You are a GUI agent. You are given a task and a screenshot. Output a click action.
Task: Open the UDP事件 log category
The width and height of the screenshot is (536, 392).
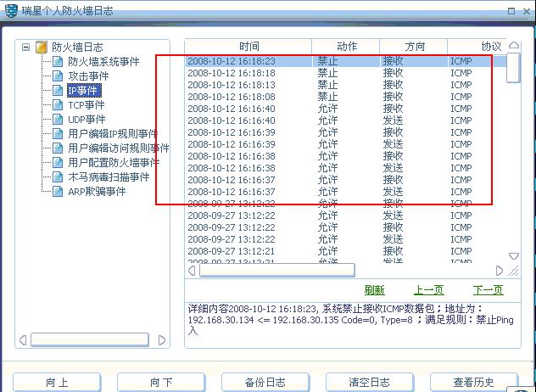click(87, 119)
